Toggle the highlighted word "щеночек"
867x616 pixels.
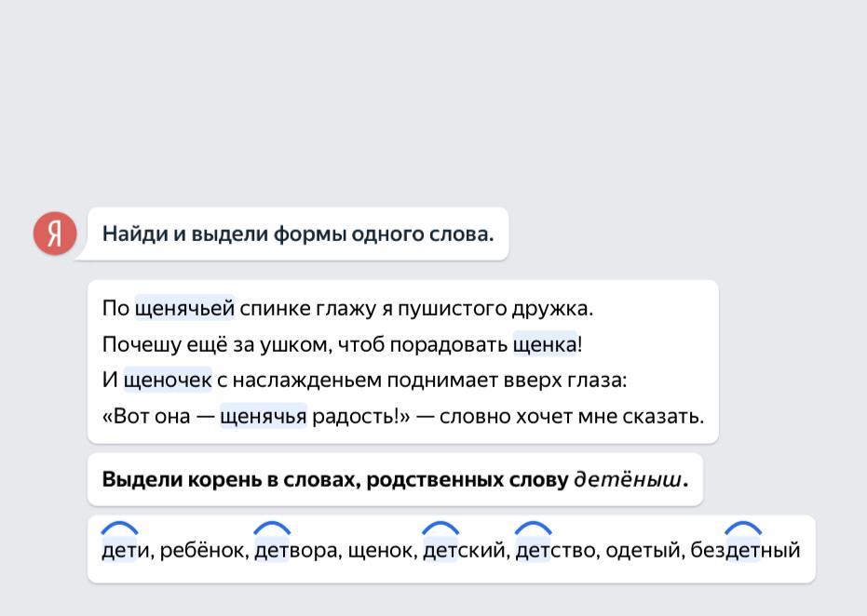click(x=168, y=380)
